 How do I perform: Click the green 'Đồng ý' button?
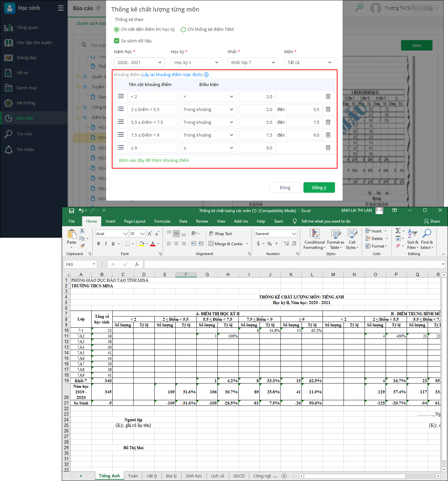[319, 187]
